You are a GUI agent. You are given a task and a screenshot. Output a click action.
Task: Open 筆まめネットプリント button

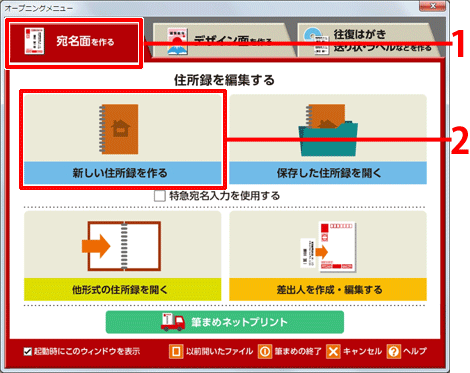[225, 322]
